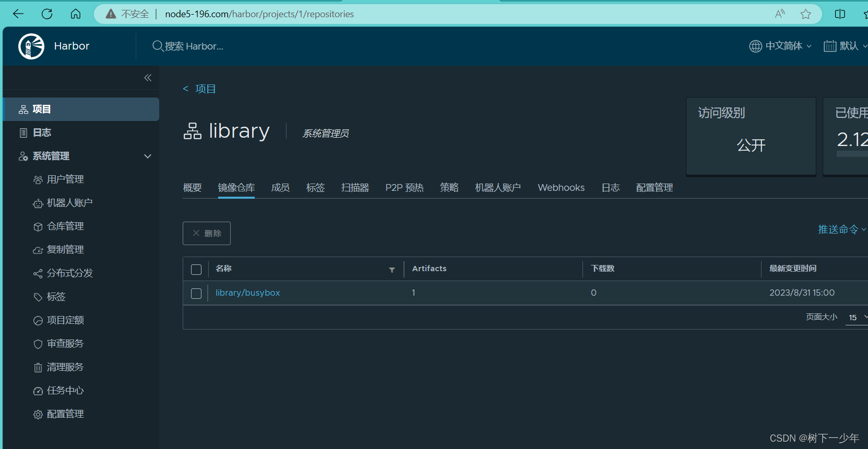Open the P2P 预热 tab
The width and height of the screenshot is (868, 449).
[x=405, y=188]
